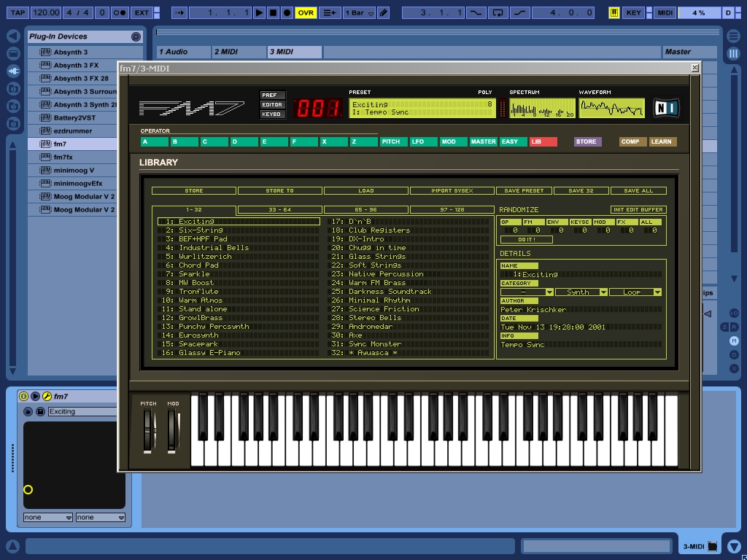
Task: Click the 120.00 tempo field
Action: click(x=46, y=13)
